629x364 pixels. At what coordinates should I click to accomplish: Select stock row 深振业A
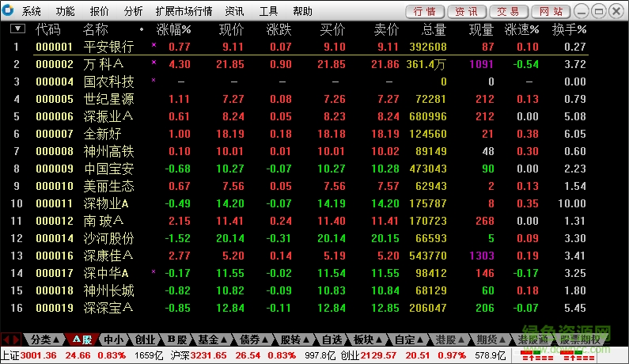[x=299, y=116]
